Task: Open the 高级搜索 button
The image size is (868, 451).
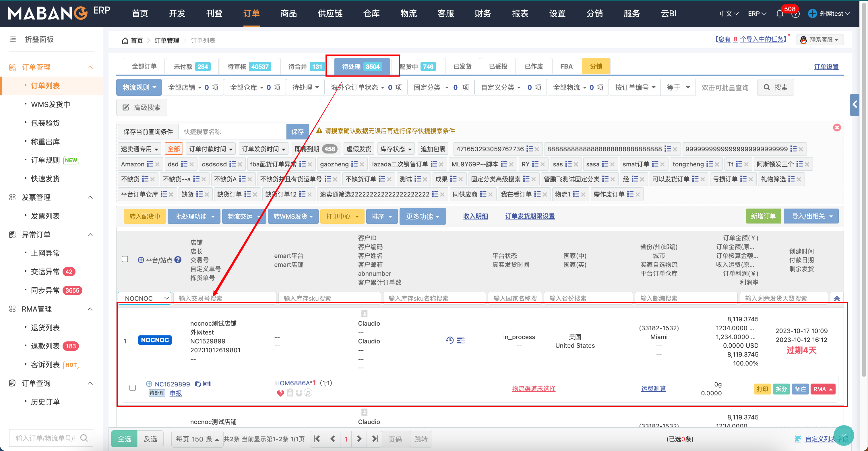Action: (x=142, y=108)
